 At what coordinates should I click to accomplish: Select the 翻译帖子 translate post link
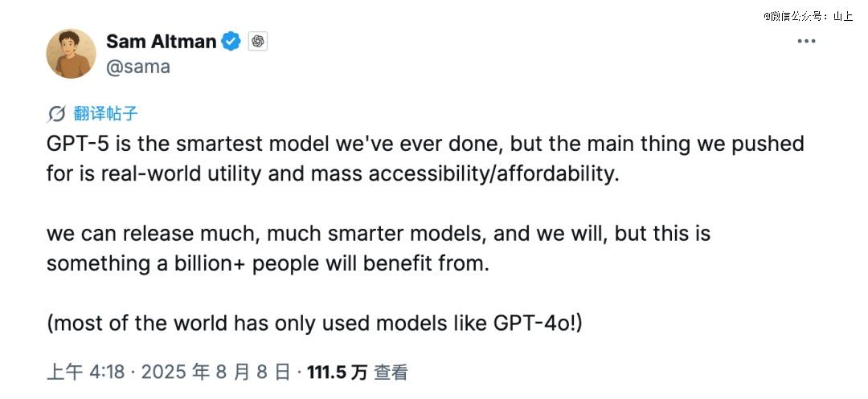105,113
